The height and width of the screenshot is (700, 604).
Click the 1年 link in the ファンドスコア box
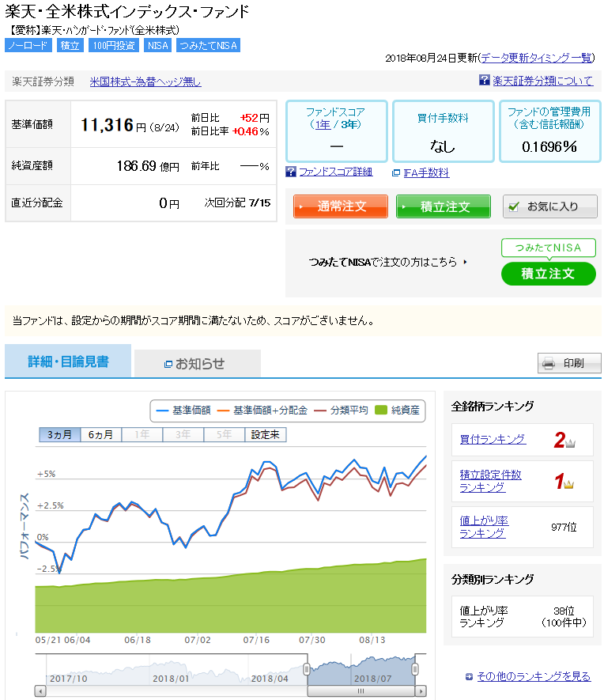coord(323,124)
